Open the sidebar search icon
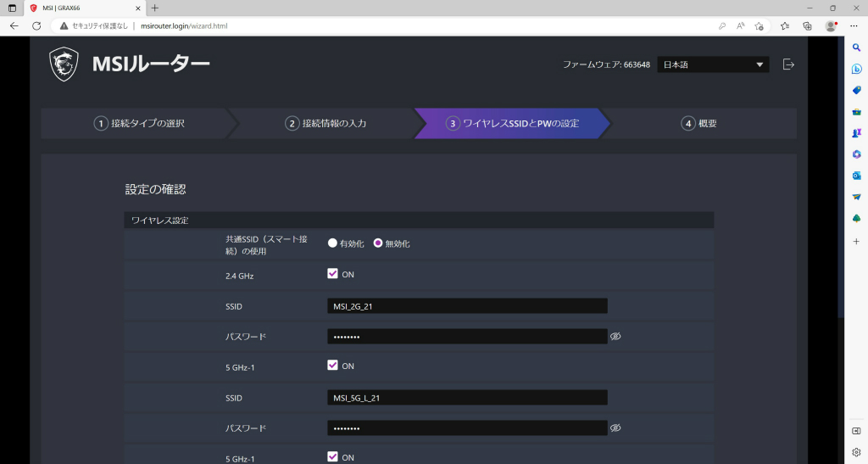 coord(856,48)
